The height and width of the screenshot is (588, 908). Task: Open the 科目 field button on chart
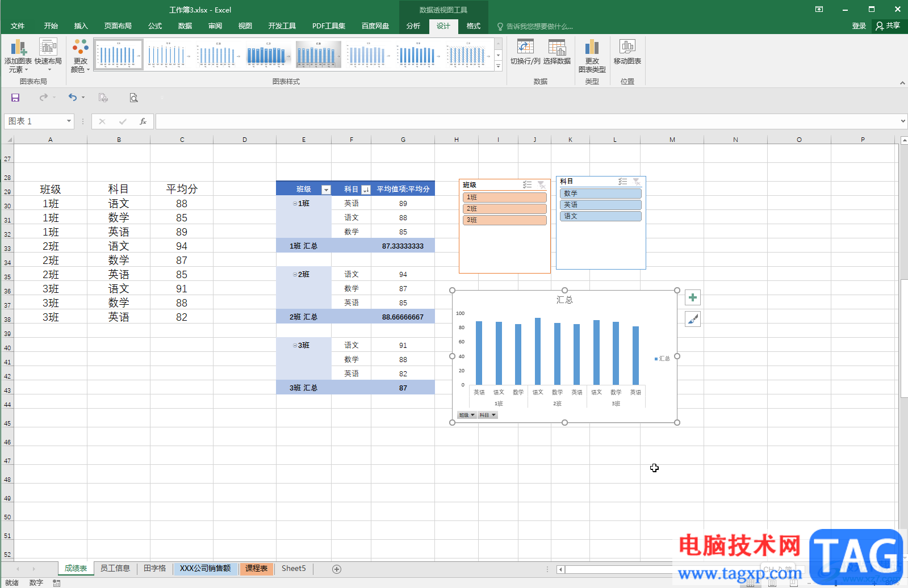(488, 415)
